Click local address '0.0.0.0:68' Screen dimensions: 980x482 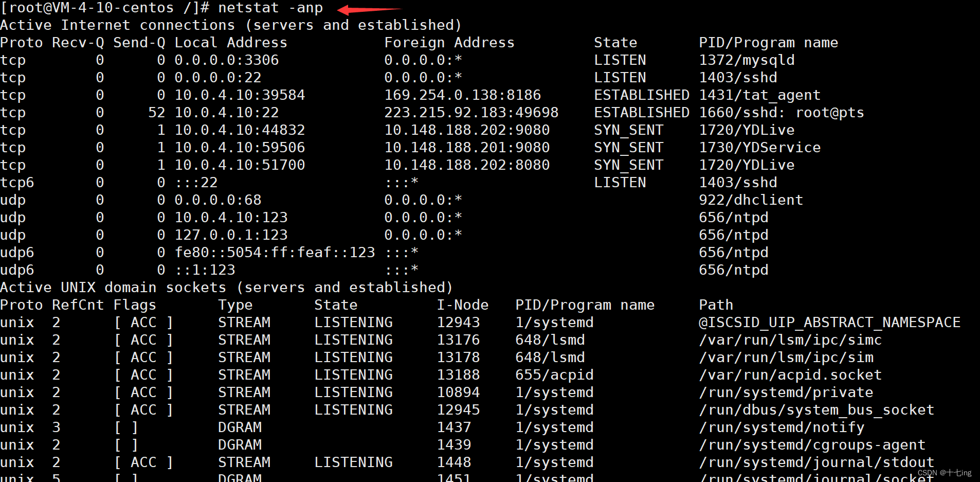pyautogui.click(x=218, y=200)
